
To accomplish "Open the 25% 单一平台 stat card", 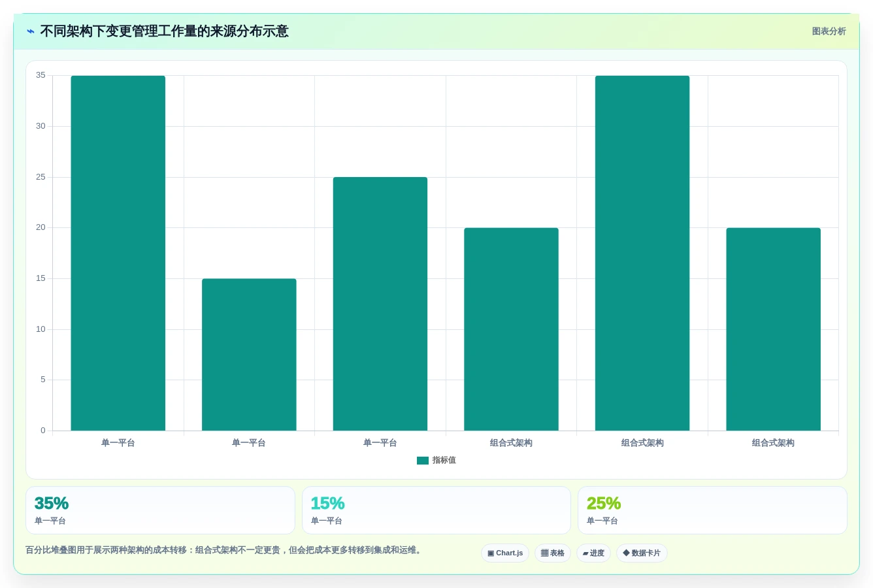I will point(712,510).
